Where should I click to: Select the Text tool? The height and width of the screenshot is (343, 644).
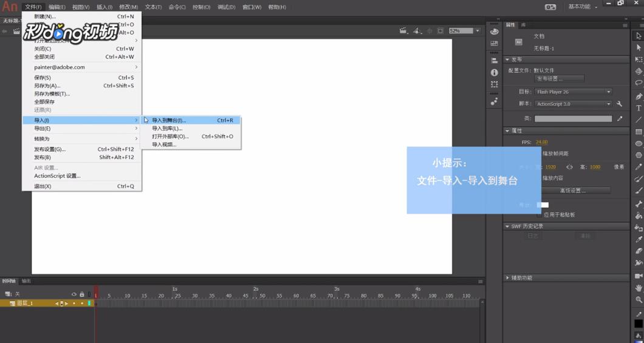pos(639,108)
